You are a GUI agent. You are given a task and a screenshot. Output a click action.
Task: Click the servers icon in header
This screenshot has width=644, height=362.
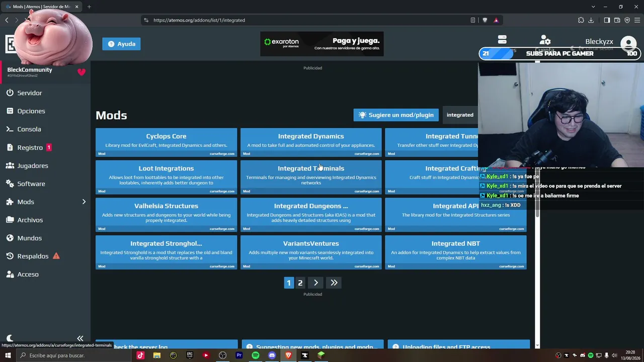point(502,39)
